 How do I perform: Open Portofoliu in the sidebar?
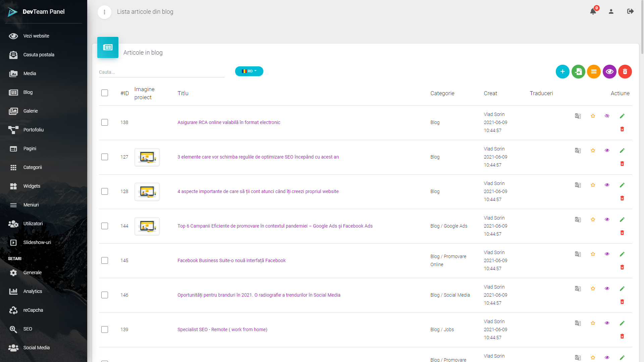(x=34, y=130)
